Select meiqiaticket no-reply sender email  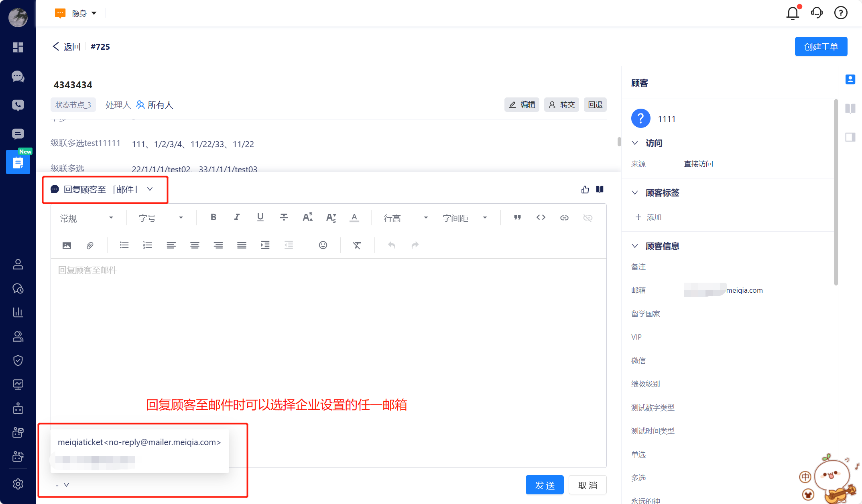point(139,442)
